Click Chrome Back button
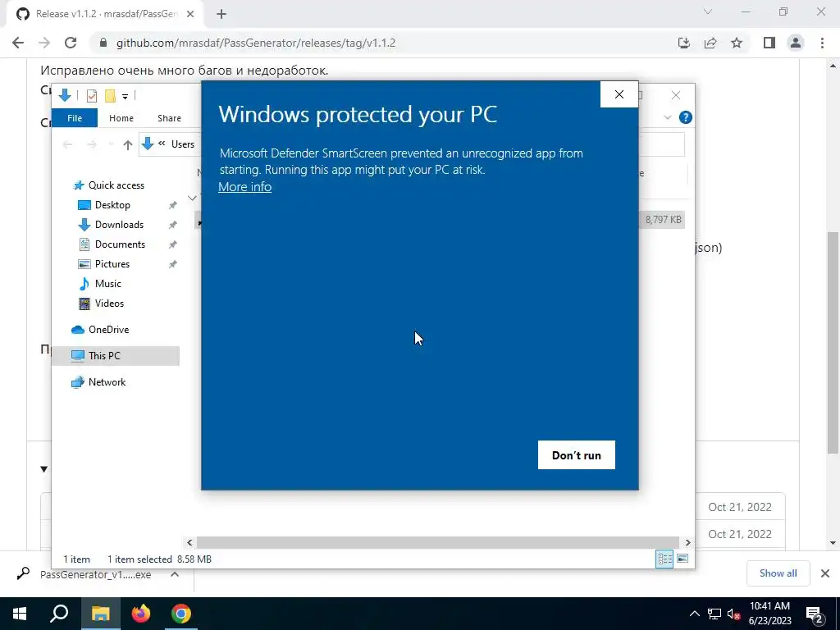This screenshot has height=630, width=840. (18, 43)
